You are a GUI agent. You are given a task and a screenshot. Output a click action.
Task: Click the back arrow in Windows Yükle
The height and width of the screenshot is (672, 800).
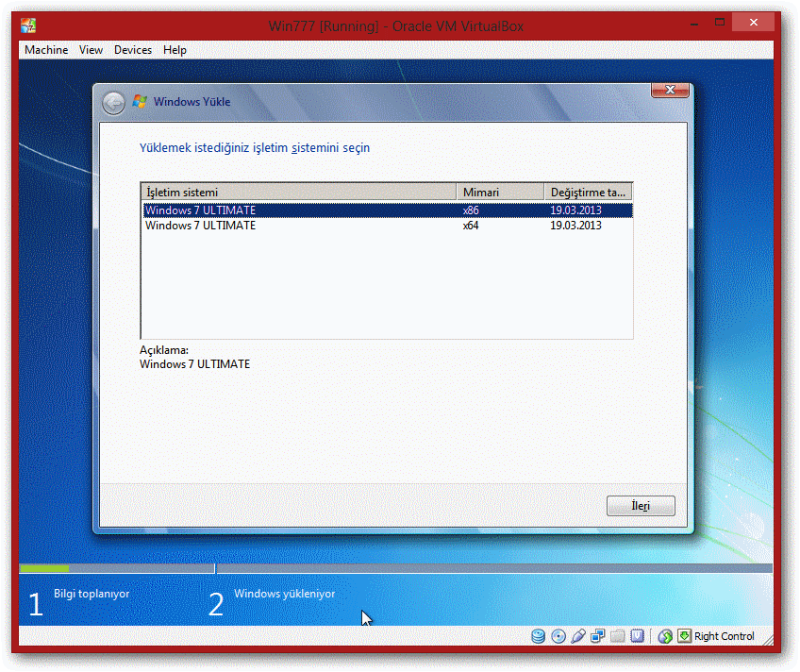(x=113, y=104)
